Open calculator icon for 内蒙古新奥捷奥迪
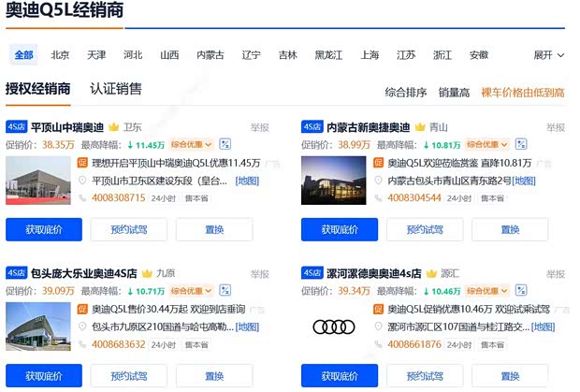 521,144
